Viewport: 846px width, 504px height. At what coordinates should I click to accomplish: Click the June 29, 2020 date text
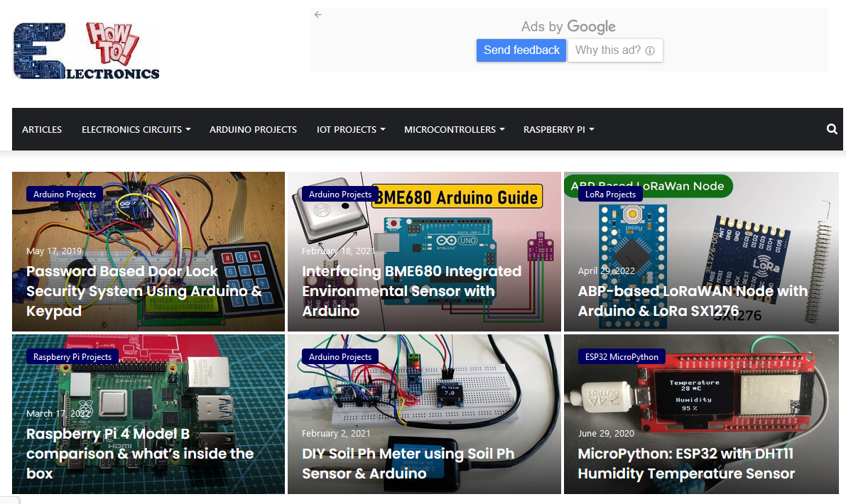(x=606, y=434)
